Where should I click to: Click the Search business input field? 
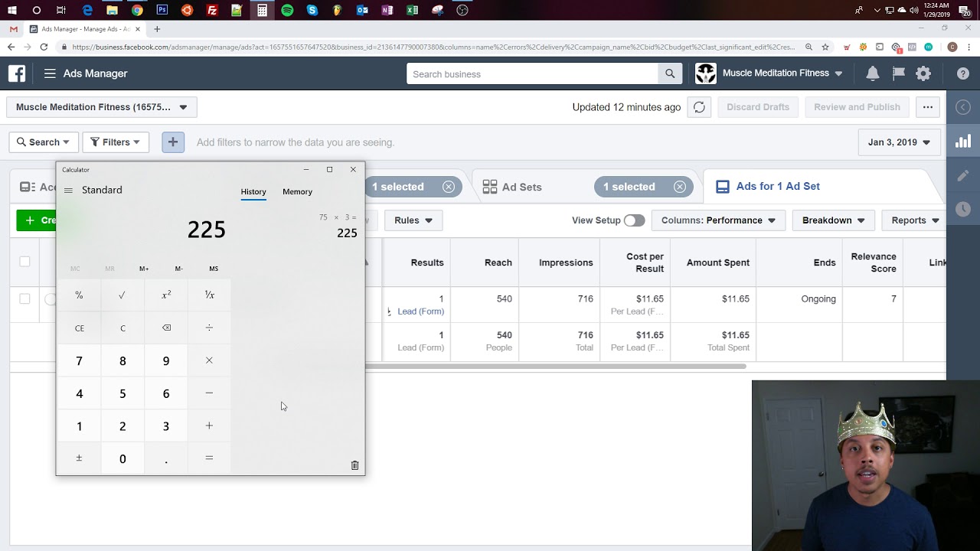coord(532,73)
